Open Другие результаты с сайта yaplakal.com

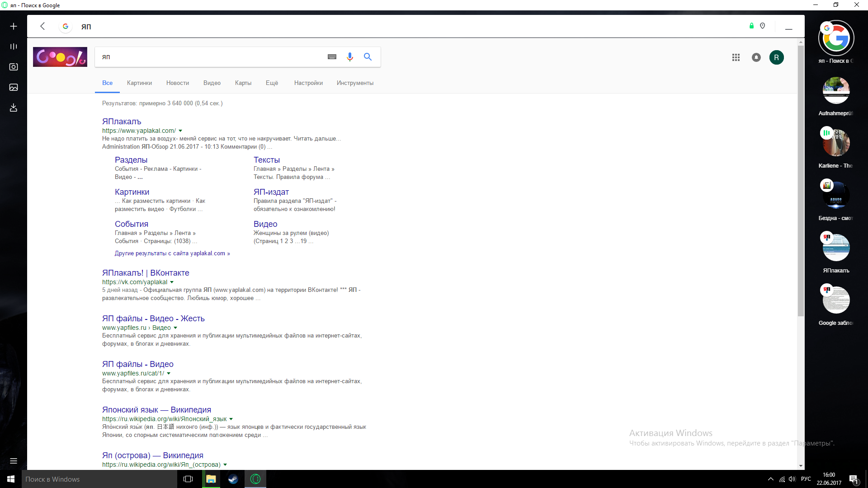tap(172, 253)
